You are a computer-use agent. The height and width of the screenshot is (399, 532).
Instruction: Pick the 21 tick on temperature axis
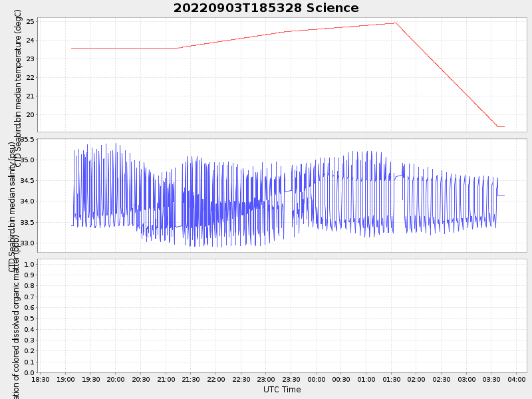[31, 96]
